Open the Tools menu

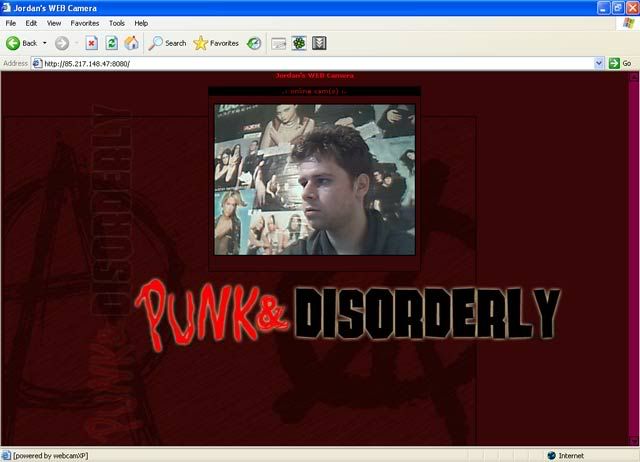click(x=117, y=23)
